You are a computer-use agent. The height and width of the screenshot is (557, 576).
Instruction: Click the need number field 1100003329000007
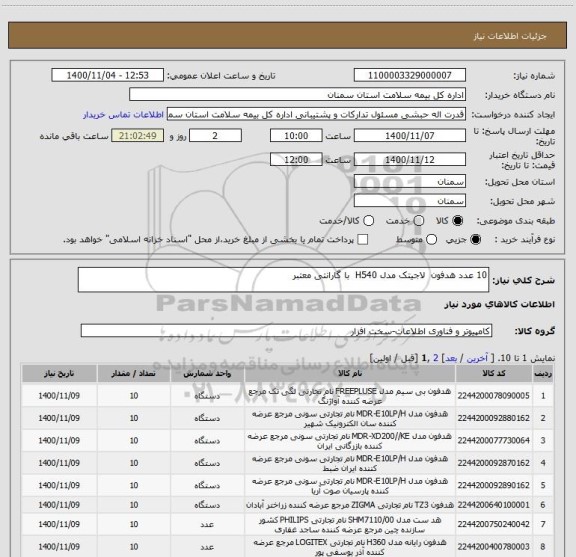[410, 75]
